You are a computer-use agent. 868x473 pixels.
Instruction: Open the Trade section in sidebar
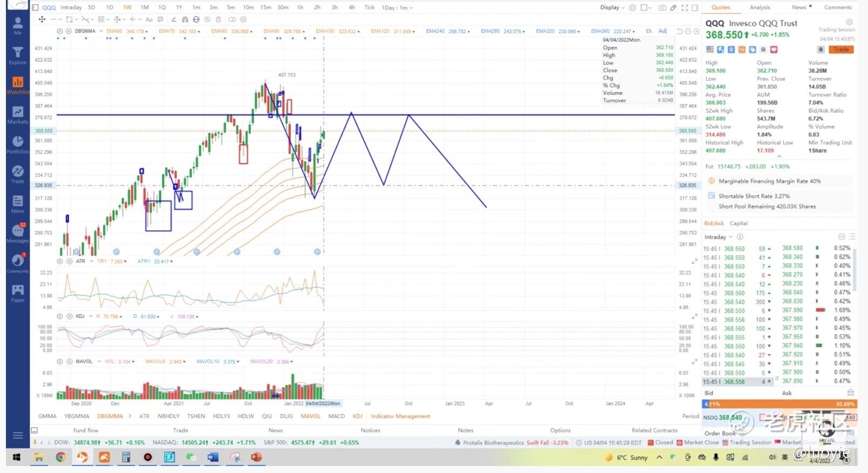(x=18, y=174)
